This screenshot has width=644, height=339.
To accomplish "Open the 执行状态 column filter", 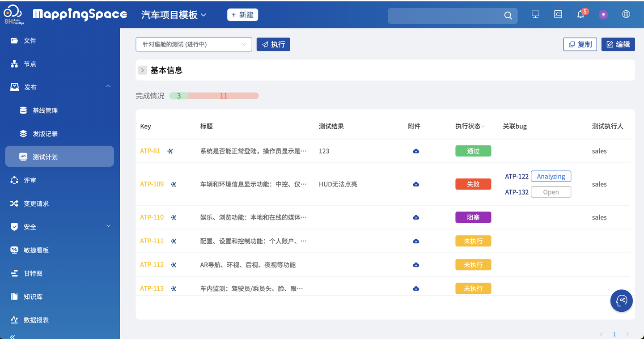I will pos(483,127).
